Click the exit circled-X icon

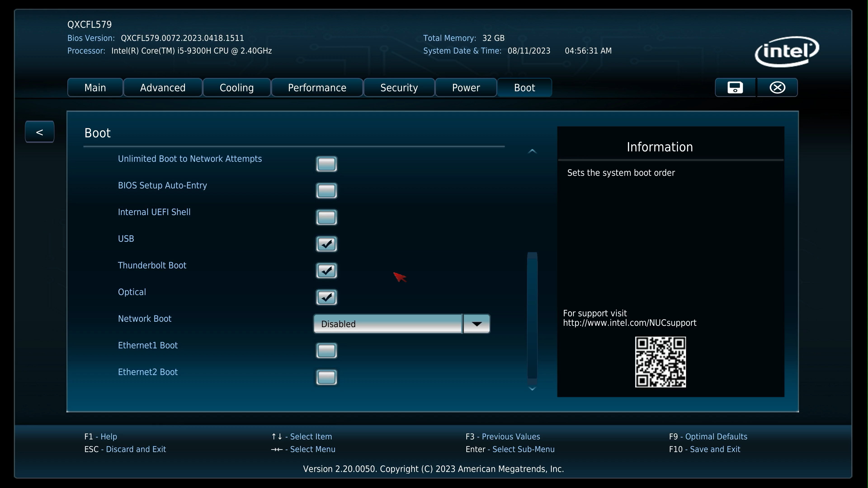[777, 88]
